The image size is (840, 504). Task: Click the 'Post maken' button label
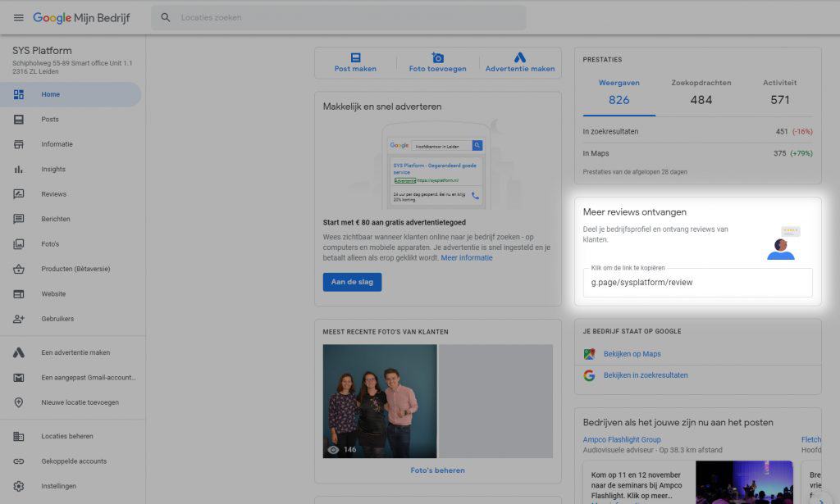tap(355, 69)
